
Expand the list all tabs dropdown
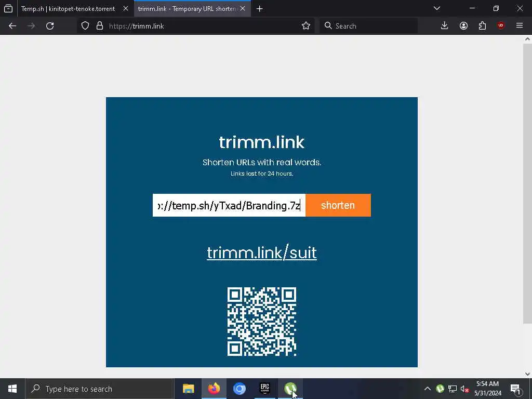437,8
